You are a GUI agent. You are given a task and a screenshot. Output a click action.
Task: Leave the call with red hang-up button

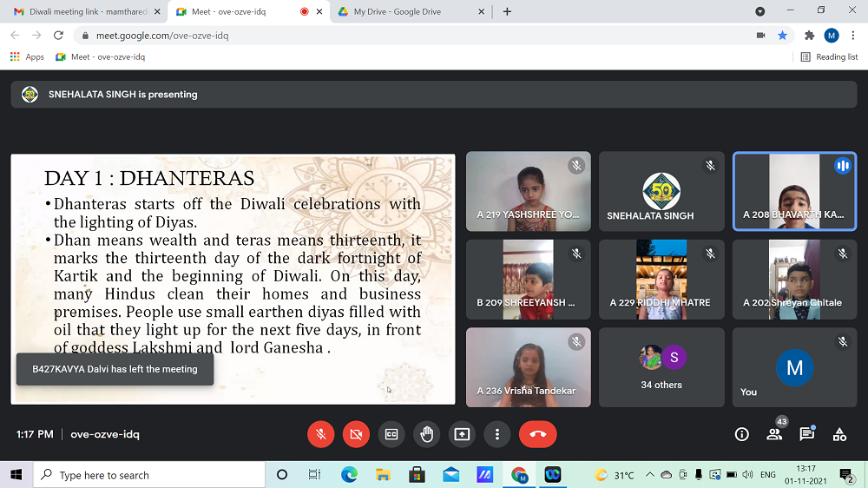click(x=537, y=434)
